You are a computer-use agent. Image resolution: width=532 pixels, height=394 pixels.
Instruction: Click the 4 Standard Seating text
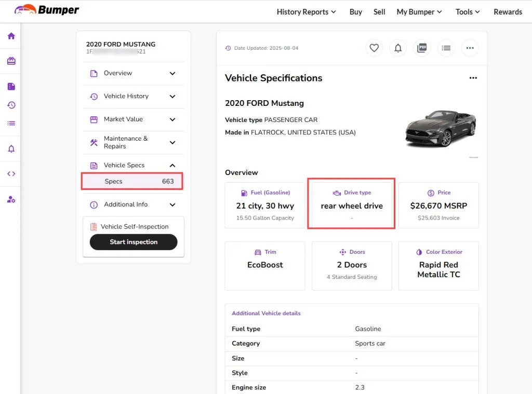click(352, 277)
